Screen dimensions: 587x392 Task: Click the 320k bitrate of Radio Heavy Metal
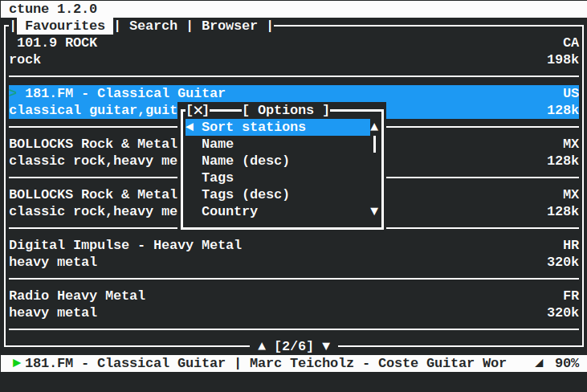[x=563, y=312]
